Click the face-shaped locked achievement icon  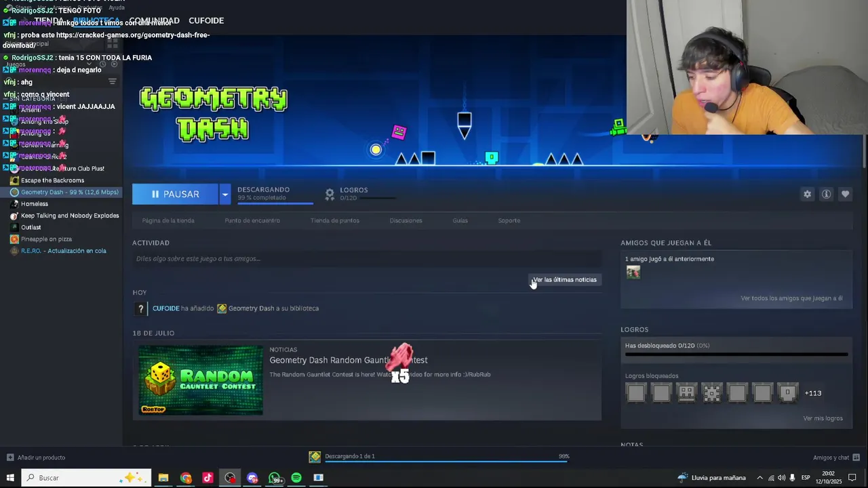(686, 392)
